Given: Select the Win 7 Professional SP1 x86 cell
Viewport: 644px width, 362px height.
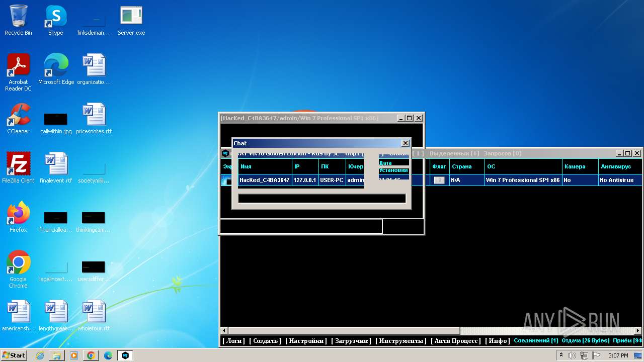Looking at the screenshot, I should [523, 180].
